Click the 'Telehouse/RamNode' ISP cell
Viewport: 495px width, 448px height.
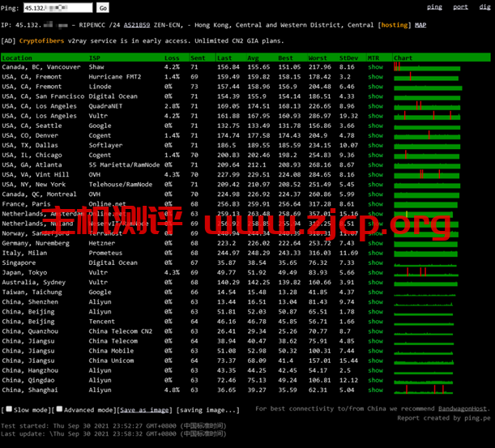point(121,185)
